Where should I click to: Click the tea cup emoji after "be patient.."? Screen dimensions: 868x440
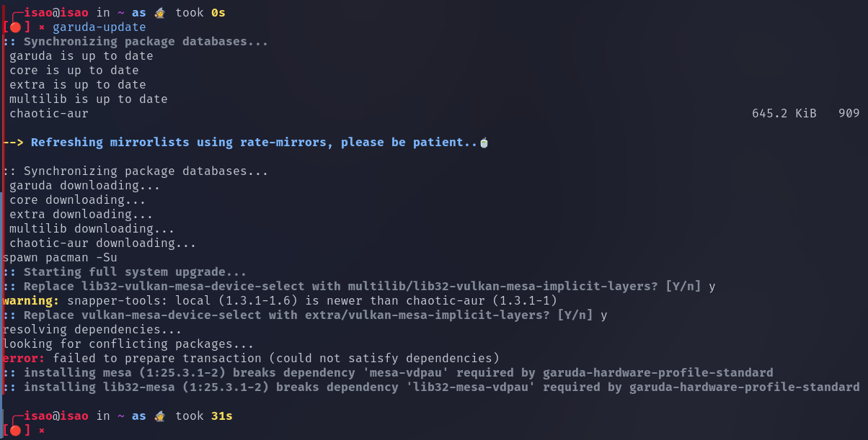click(x=484, y=143)
